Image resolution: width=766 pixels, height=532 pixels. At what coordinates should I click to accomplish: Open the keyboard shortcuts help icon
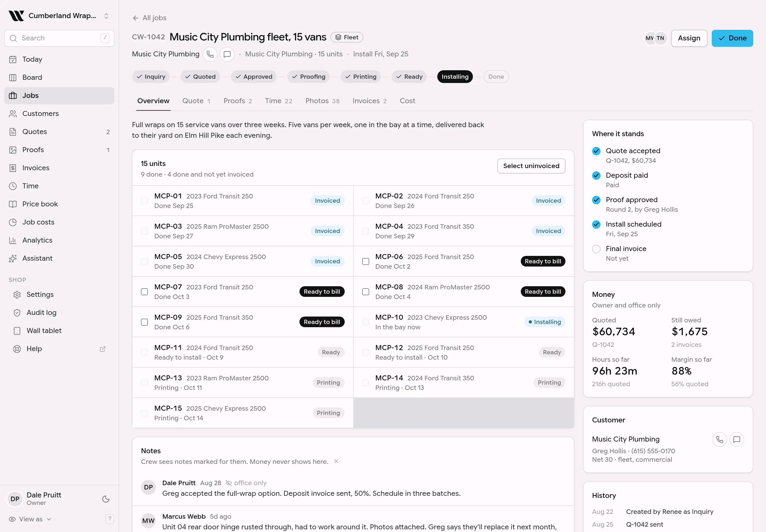pyautogui.click(x=109, y=519)
